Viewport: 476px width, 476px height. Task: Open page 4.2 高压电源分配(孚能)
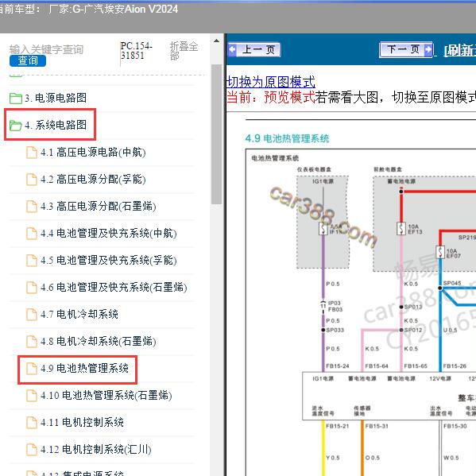(93, 179)
